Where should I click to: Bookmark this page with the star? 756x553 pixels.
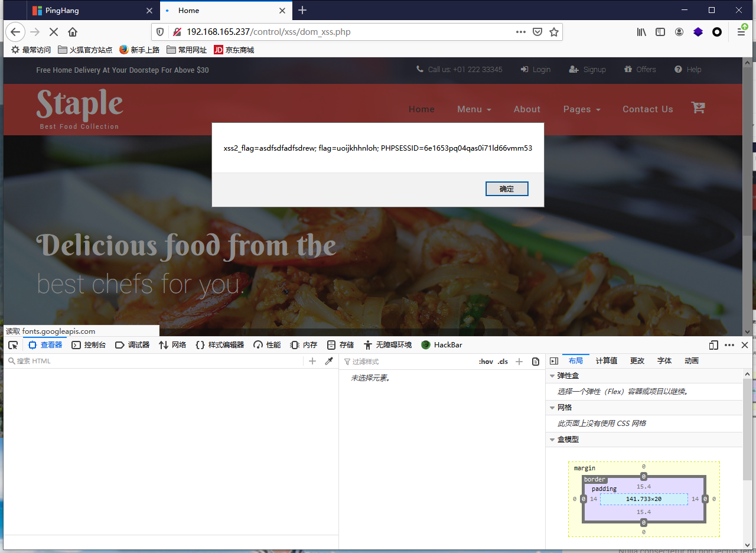(554, 32)
